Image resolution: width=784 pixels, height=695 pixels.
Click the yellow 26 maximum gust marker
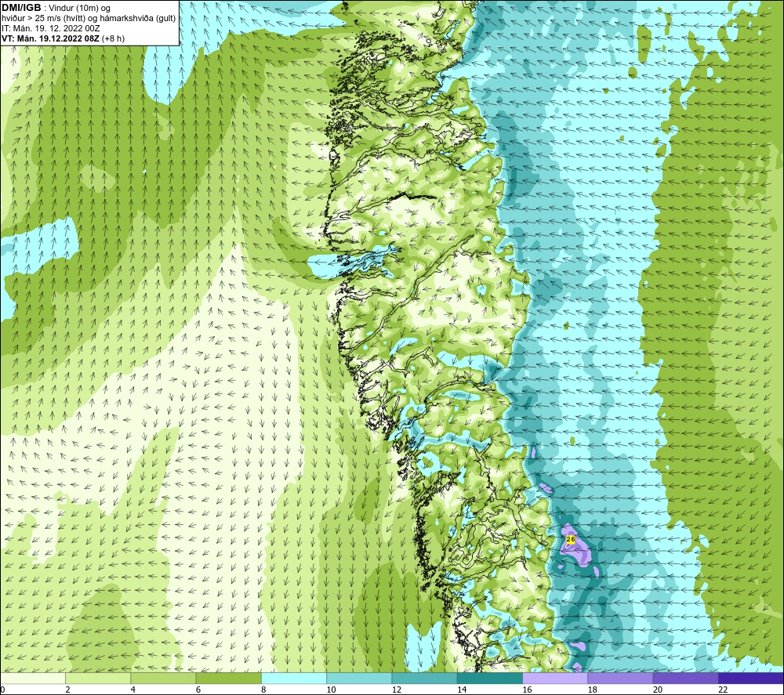571,539
